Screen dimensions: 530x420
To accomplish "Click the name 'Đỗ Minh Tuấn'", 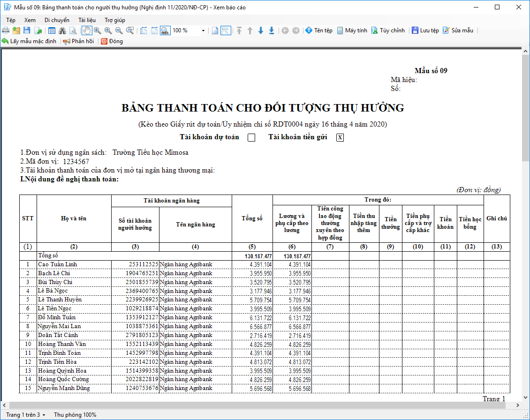I will 56,317.
